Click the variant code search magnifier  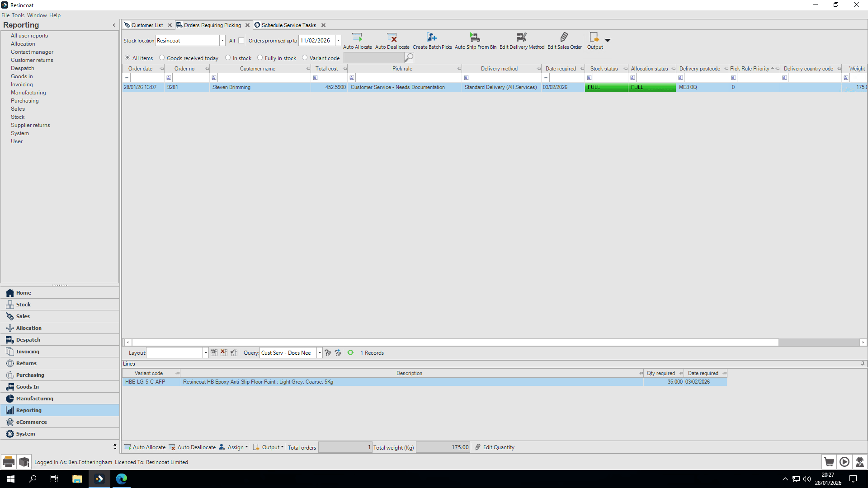click(409, 57)
